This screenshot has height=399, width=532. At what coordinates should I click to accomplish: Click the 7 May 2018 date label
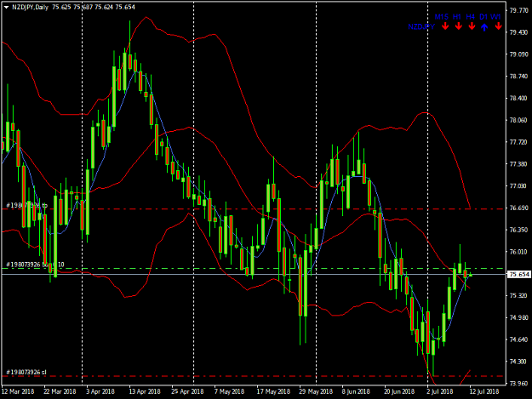229,391
